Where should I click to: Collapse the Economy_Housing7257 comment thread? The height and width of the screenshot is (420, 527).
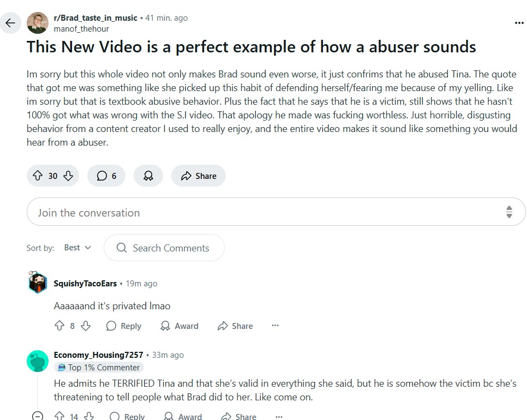(38, 416)
